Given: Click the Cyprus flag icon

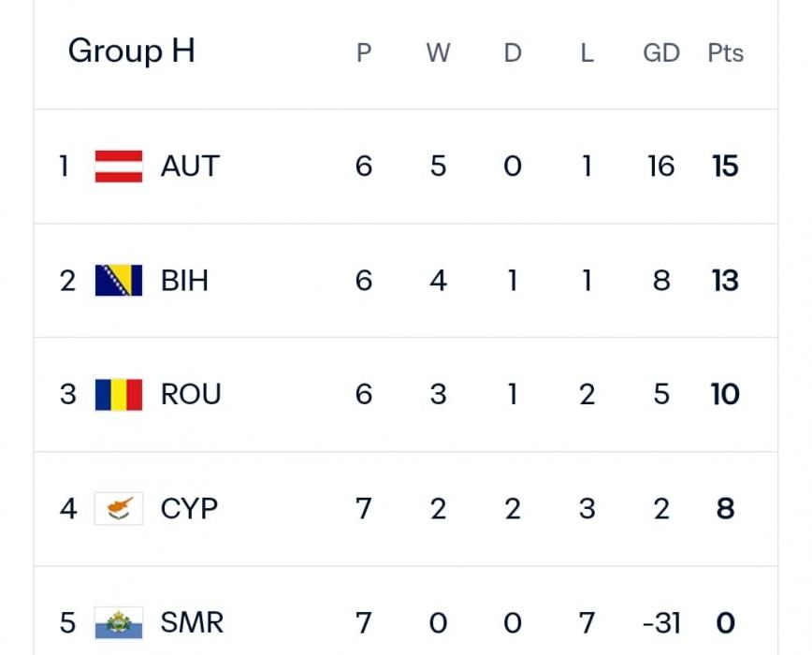Looking at the screenshot, I should coord(119,509).
